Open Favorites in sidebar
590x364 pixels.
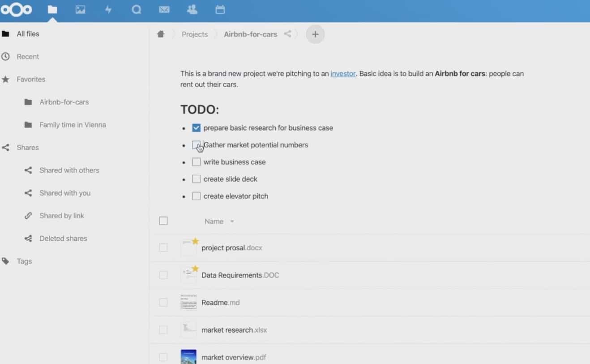point(31,79)
